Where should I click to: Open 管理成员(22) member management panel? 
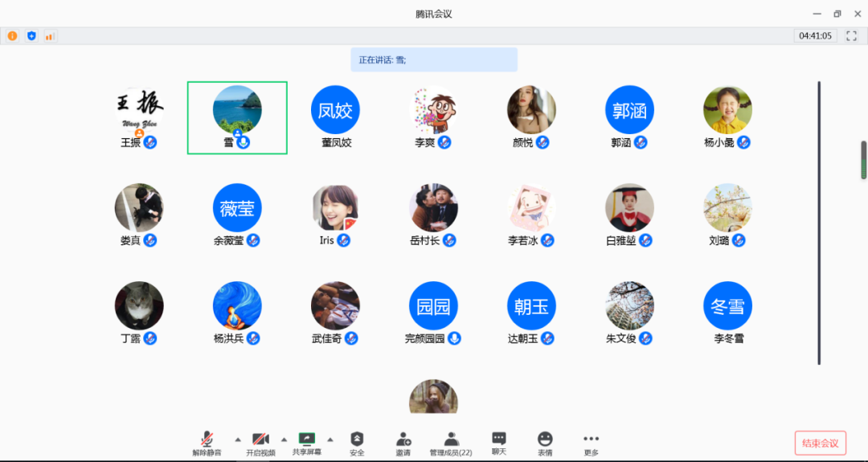pyautogui.click(x=451, y=442)
